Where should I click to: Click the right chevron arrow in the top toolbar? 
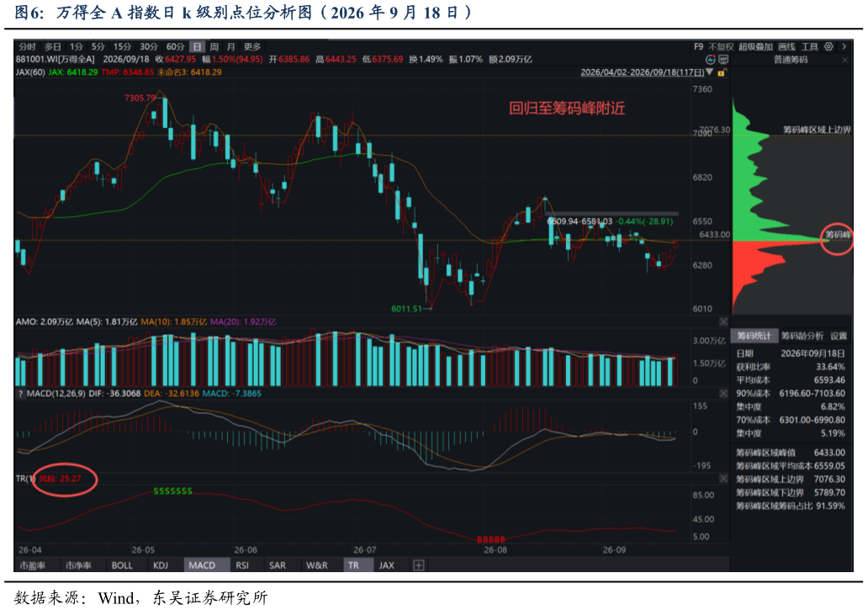844,46
